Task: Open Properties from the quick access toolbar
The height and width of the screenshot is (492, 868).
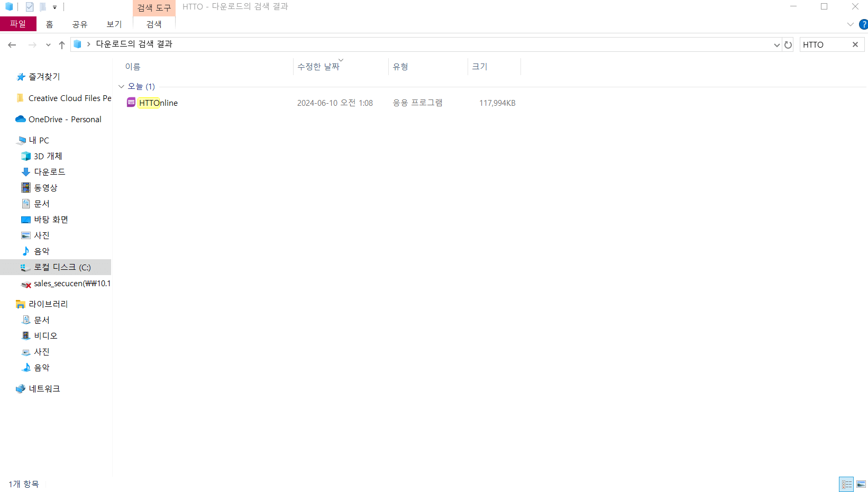Action: tap(30, 7)
